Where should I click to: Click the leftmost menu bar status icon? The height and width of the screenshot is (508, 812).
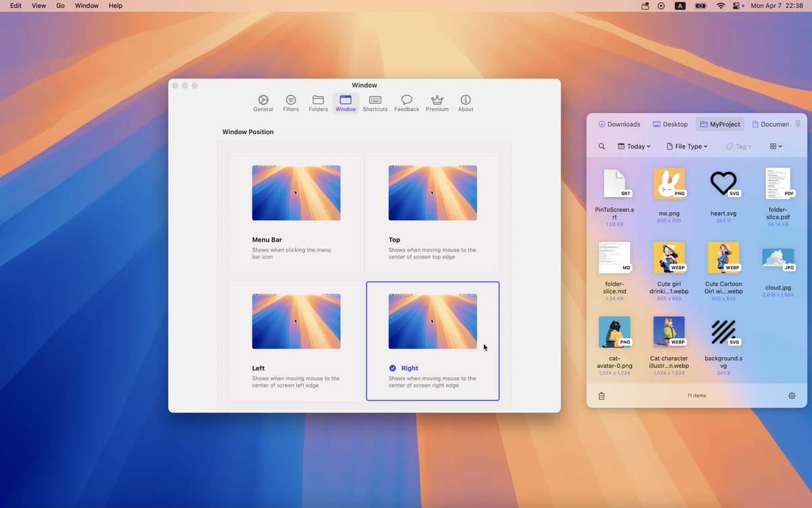(645, 5)
